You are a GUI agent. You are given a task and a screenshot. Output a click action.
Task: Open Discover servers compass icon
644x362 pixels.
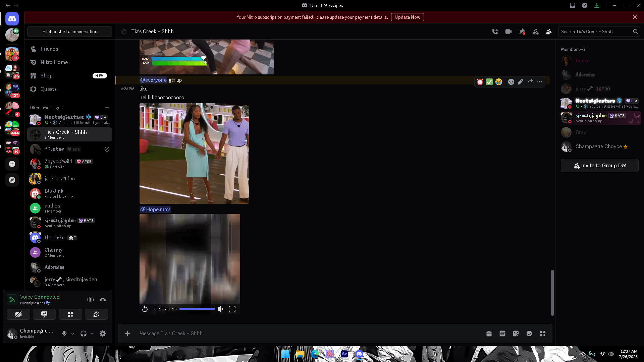pyautogui.click(x=12, y=180)
